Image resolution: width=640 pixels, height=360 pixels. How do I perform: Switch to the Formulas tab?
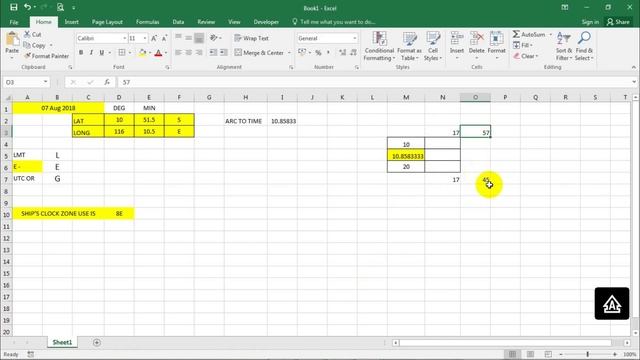[x=147, y=22]
